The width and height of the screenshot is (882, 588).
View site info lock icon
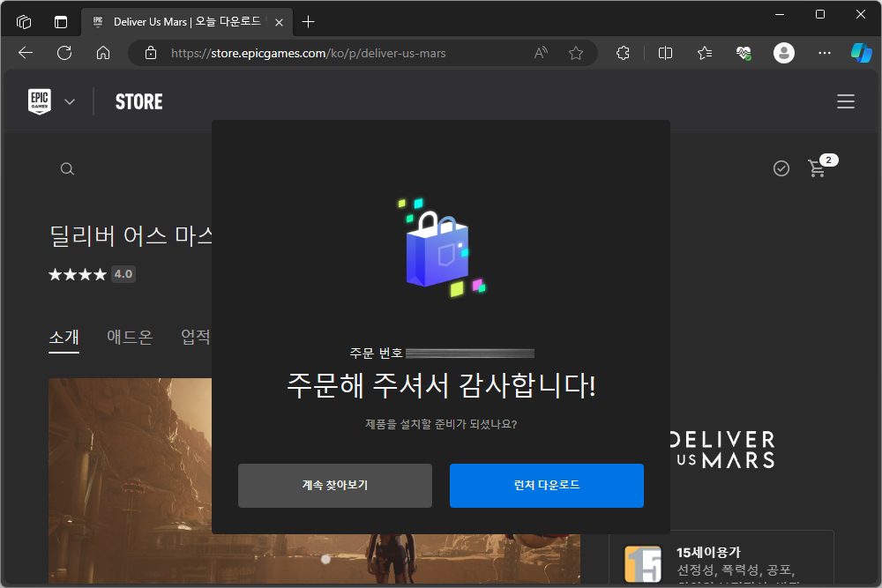[151, 53]
